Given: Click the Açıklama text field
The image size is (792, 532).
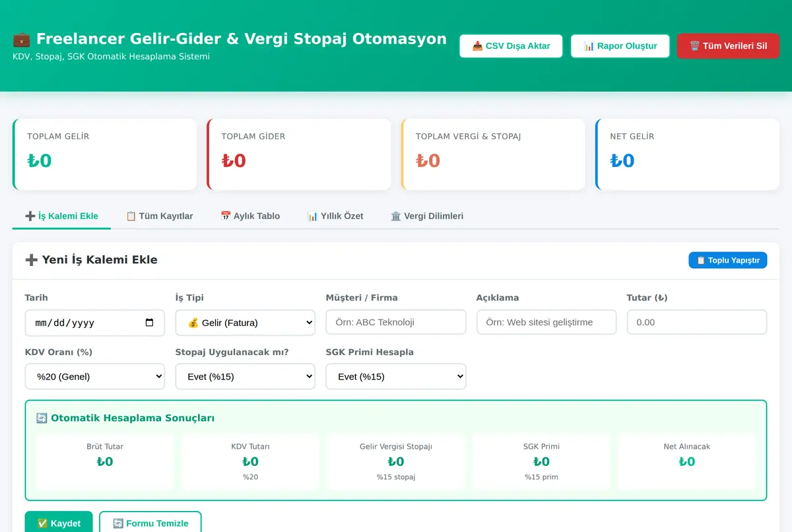Looking at the screenshot, I should coord(546,322).
